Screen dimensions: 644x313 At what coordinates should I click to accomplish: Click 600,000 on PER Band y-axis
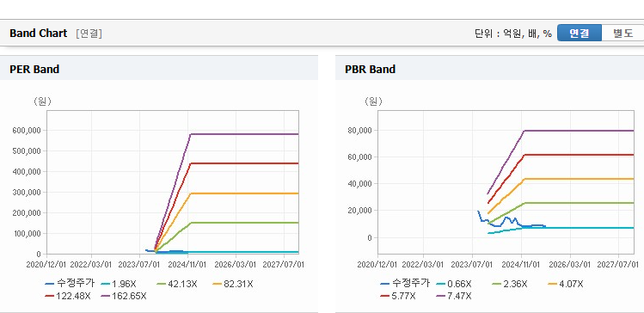(27, 131)
